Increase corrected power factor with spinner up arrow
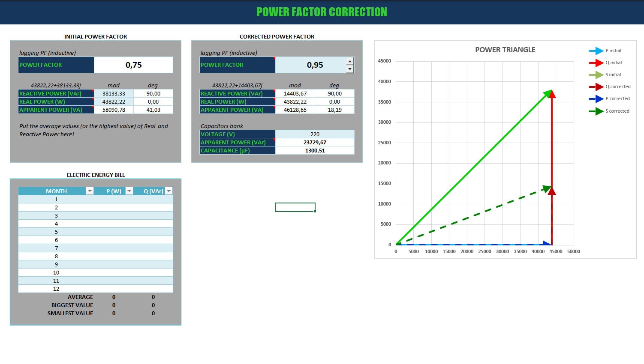Screen dimensions: 644x364 [x=350, y=61]
